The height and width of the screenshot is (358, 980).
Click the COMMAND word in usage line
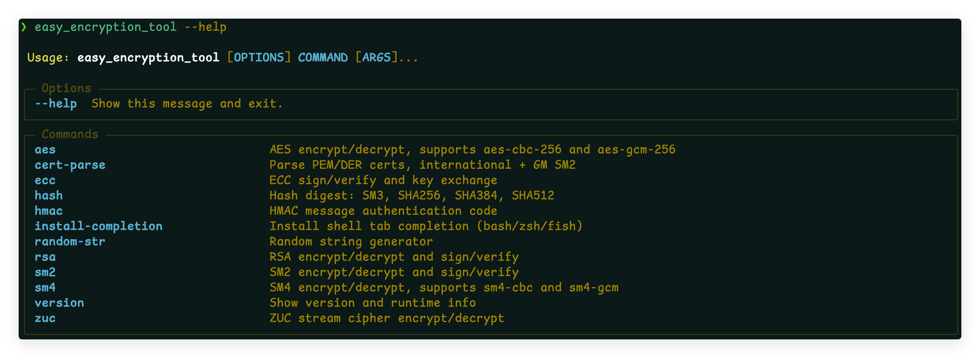point(323,58)
